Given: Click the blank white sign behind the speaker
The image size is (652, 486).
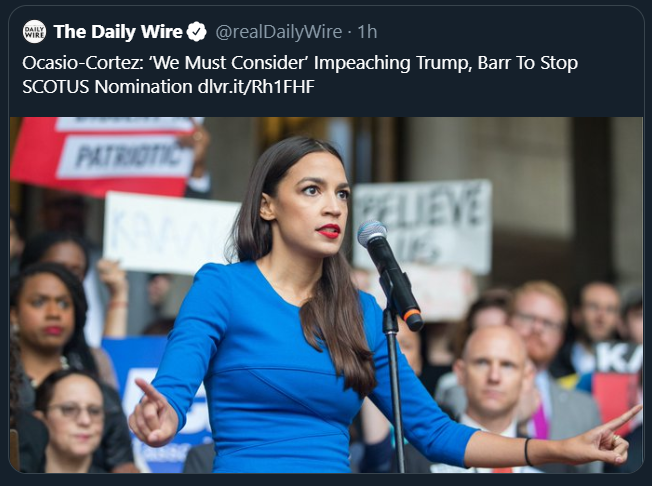Looking at the screenshot, I should click(169, 233).
